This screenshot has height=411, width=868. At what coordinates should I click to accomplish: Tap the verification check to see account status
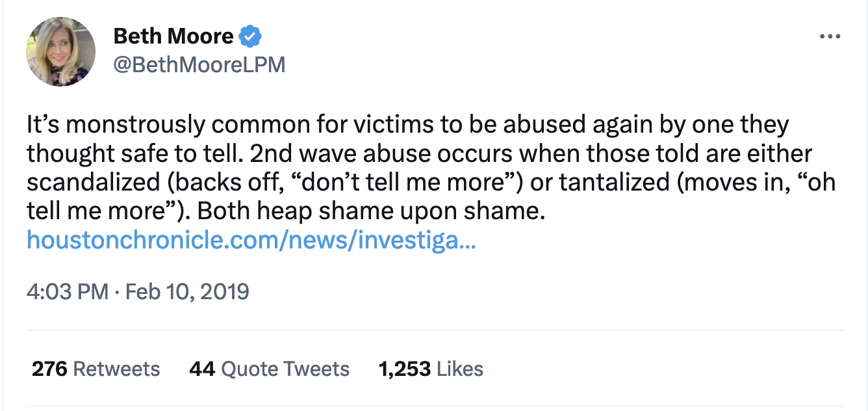click(x=250, y=36)
